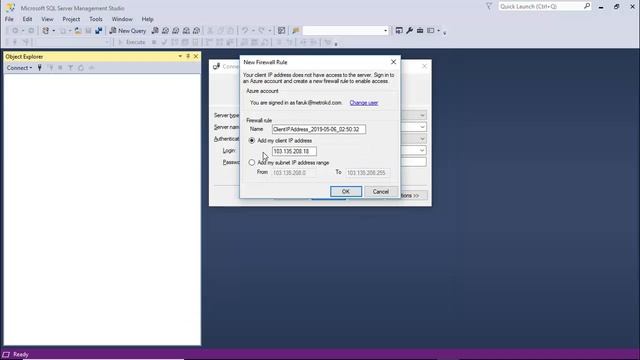Click the Toolbox icon in toolbar

coord(420,31)
